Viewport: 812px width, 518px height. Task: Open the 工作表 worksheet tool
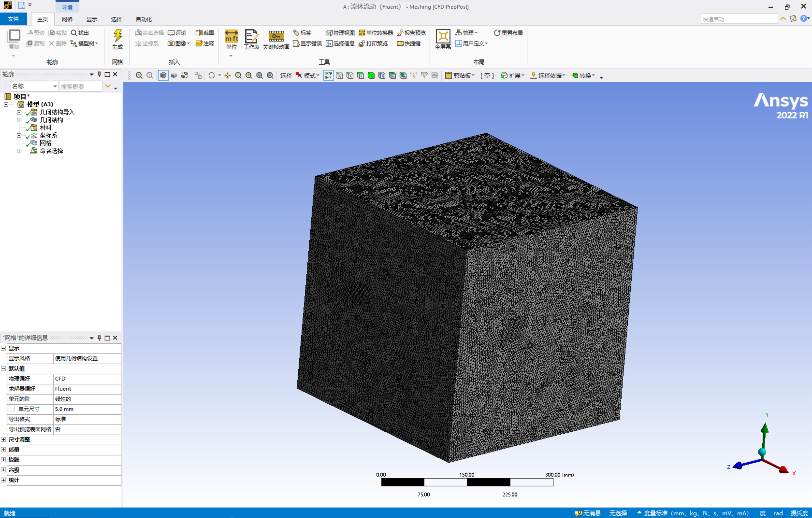tap(251, 39)
